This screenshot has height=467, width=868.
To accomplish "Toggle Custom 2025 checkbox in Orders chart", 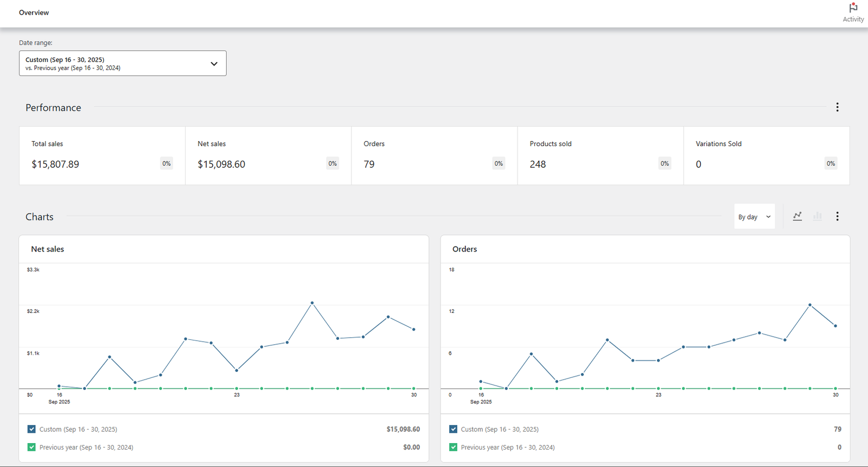I will click(x=453, y=429).
